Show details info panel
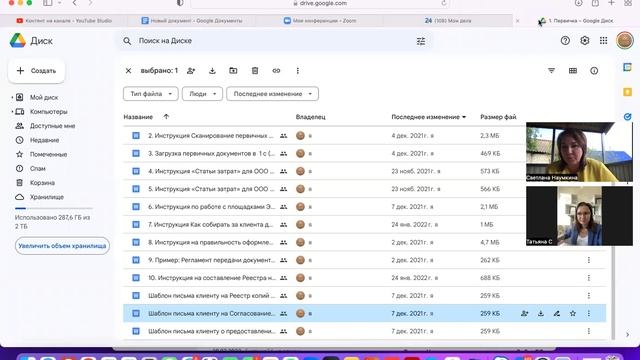Image resolution: width=640 pixels, height=360 pixels. (594, 71)
